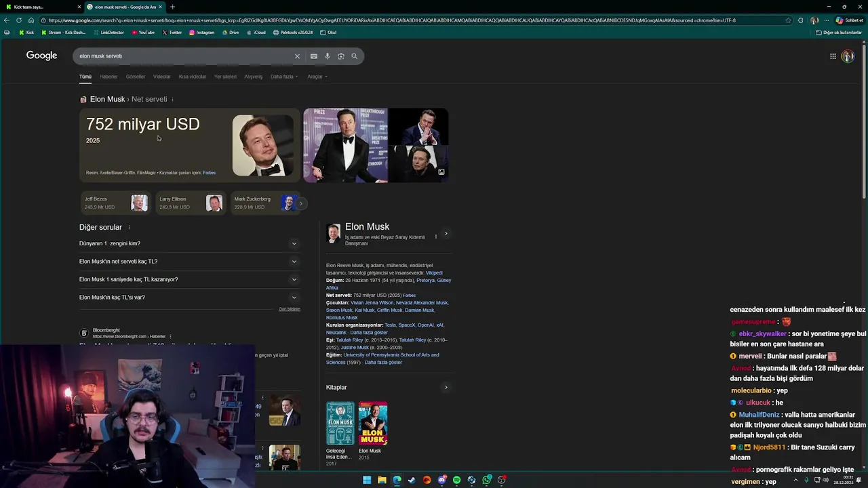Open the Vikipedi link in description
This screenshot has height=488, width=868.
tap(434, 273)
